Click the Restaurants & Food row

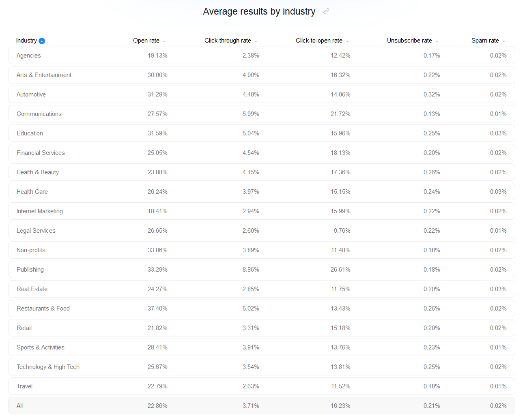(x=261, y=309)
